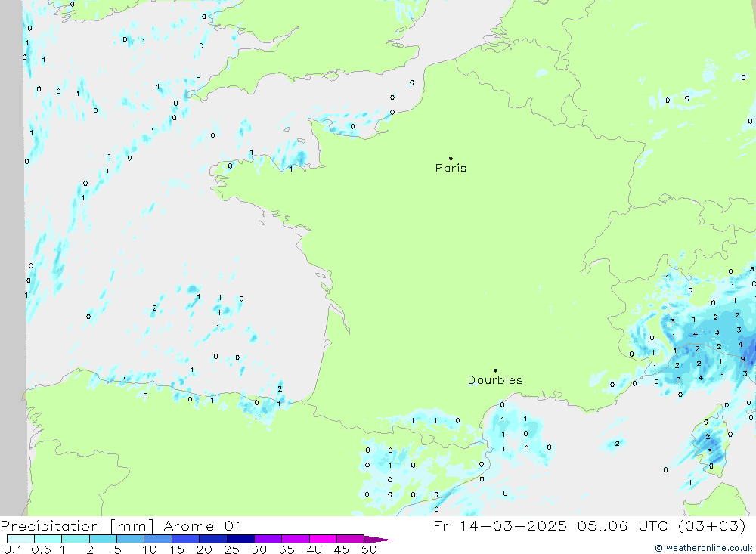Viewport: 756px width, 554px height.
Task: Select the 25–30 mm navy swatch
Action: pyautogui.click(x=240, y=539)
